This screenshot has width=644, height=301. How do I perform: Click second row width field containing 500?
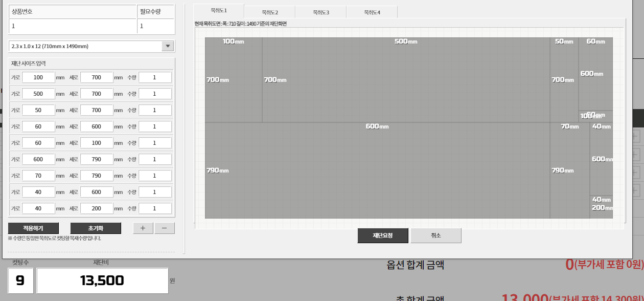tap(38, 94)
